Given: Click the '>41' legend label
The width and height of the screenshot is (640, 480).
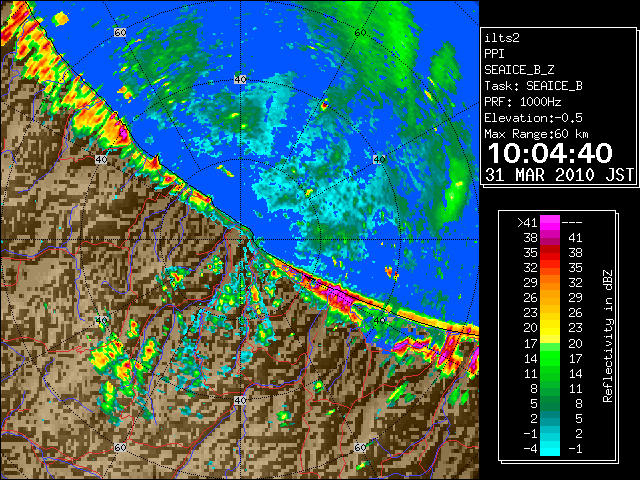Looking at the screenshot, I should click(x=527, y=222).
